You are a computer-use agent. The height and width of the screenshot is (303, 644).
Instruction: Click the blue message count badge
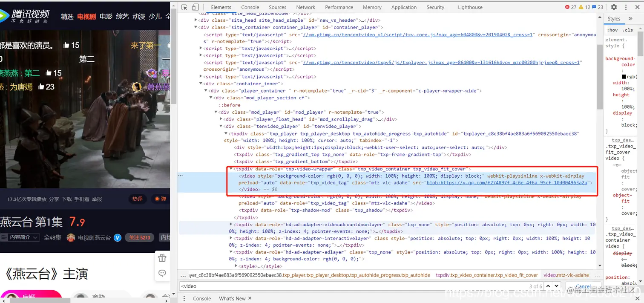coord(598,7)
